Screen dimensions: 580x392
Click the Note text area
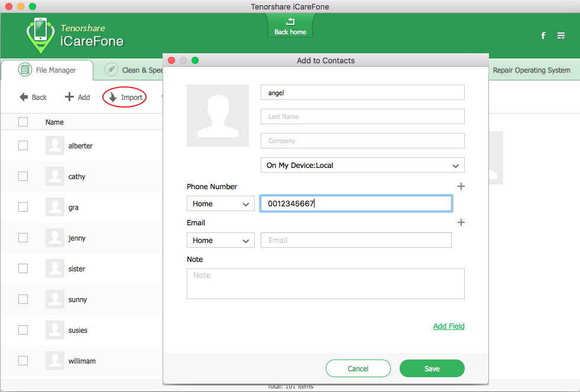(326, 284)
